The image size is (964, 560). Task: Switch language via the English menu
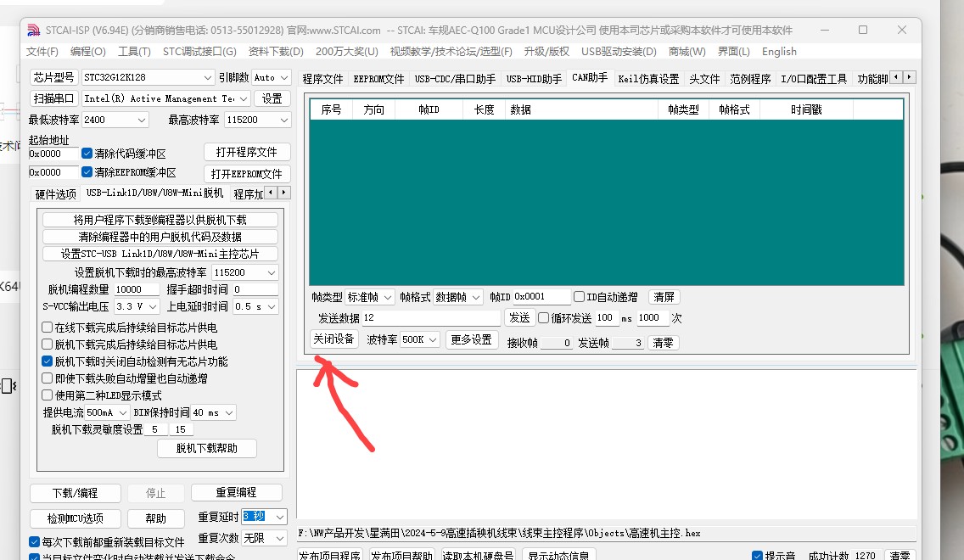pos(779,52)
